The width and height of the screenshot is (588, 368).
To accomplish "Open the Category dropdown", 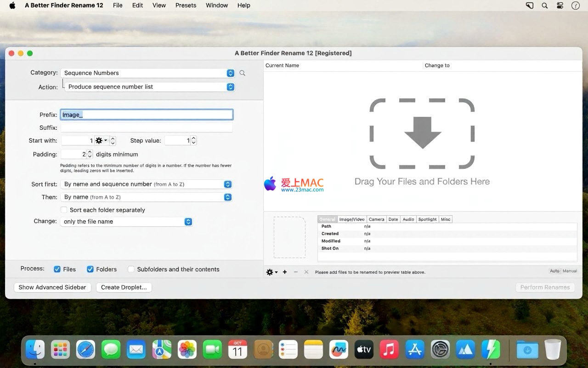I will (x=147, y=73).
